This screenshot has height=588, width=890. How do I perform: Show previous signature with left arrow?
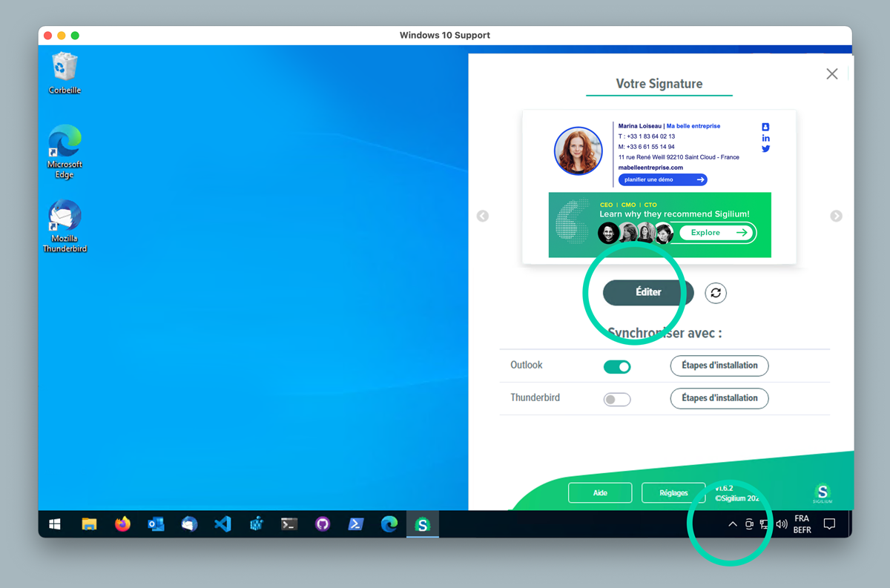483,216
